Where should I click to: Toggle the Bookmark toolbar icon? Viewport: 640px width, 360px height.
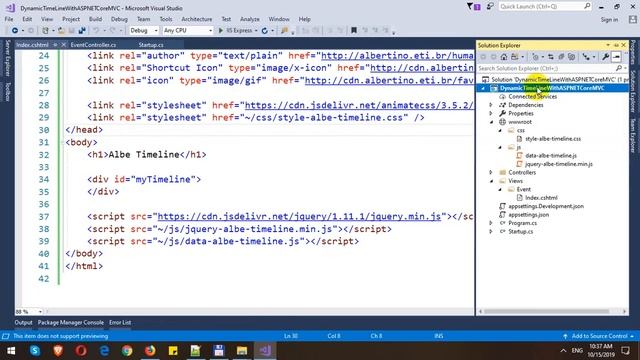(x=354, y=31)
